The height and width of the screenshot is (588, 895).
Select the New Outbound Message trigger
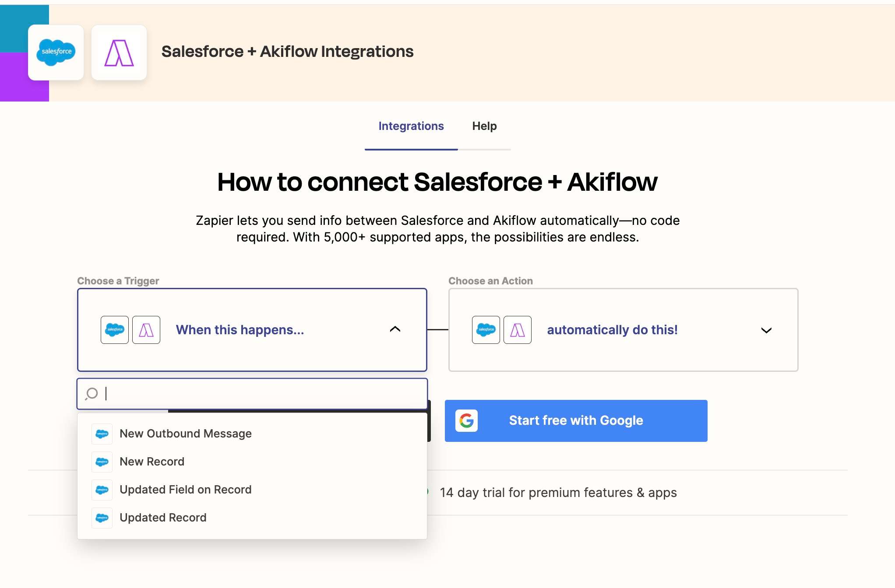point(252,434)
